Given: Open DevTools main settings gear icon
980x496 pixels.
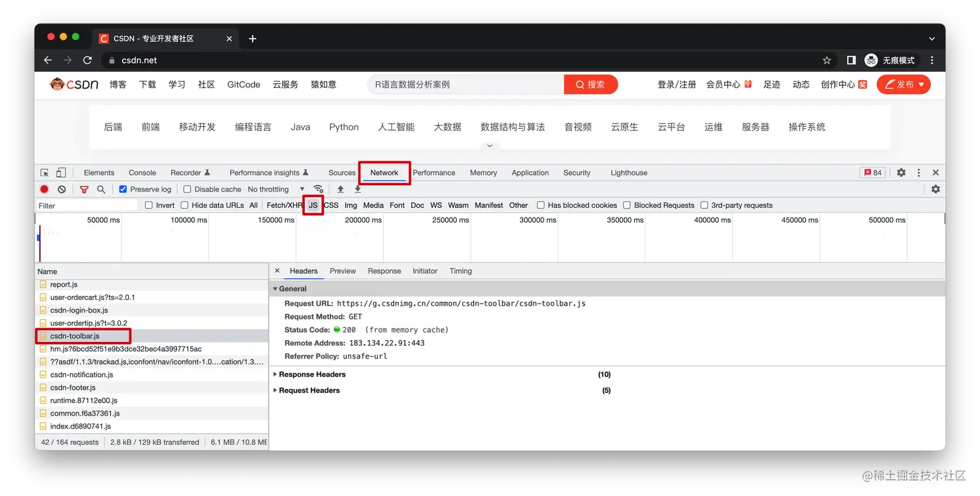Looking at the screenshot, I should click(901, 173).
